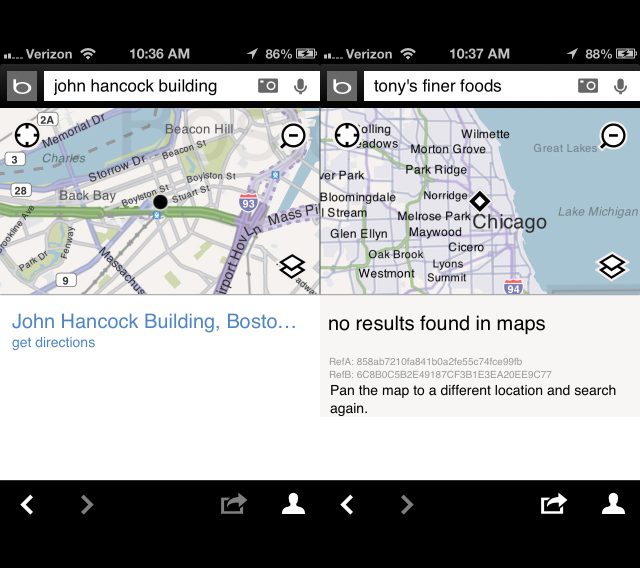Tap Memorial Dr label on Boston map
Image resolution: width=640 pixels, height=568 pixels.
coord(73,130)
